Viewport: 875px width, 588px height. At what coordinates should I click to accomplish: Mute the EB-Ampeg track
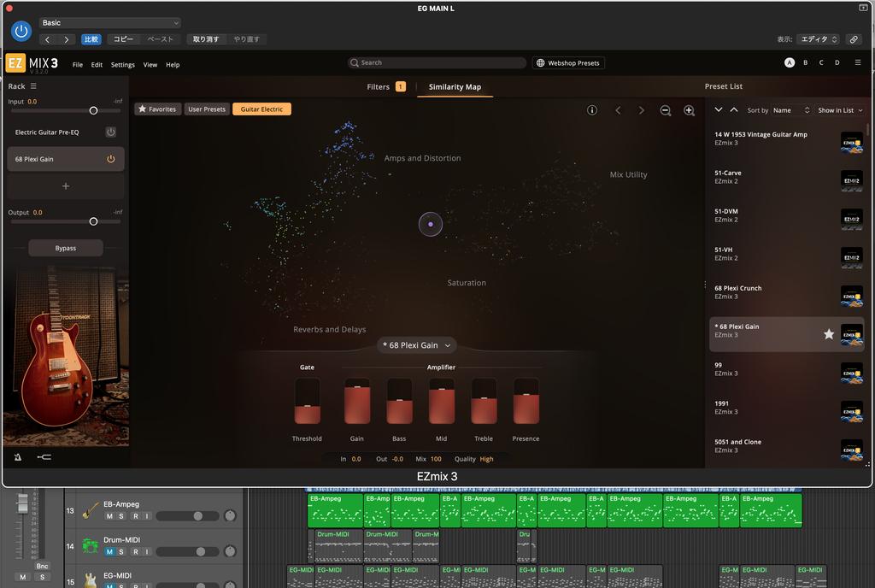pyautogui.click(x=109, y=516)
